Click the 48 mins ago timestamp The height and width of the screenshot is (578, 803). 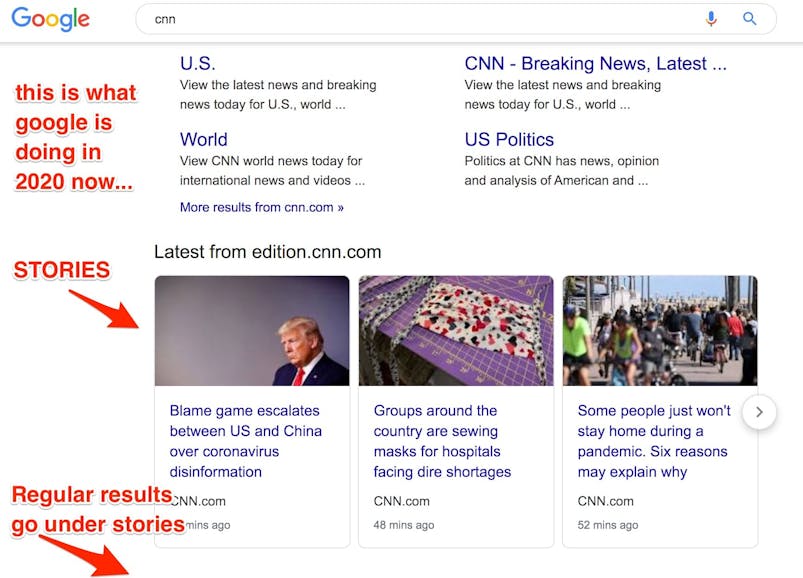point(404,525)
